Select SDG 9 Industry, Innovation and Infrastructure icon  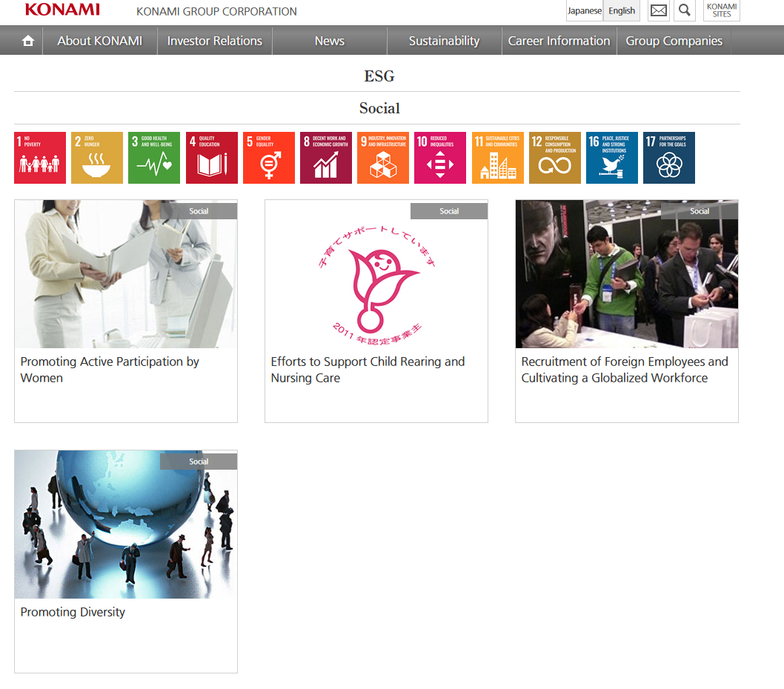[383, 158]
